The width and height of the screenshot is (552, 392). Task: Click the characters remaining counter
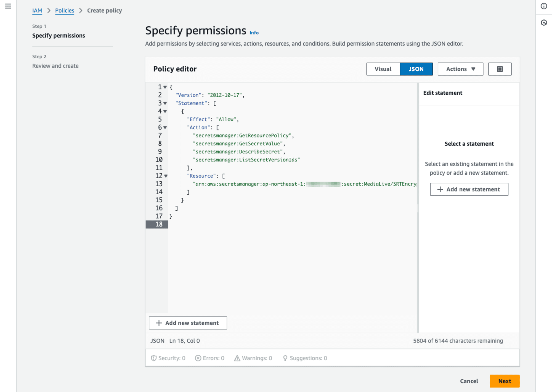pyautogui.click(x=458, y=341)
